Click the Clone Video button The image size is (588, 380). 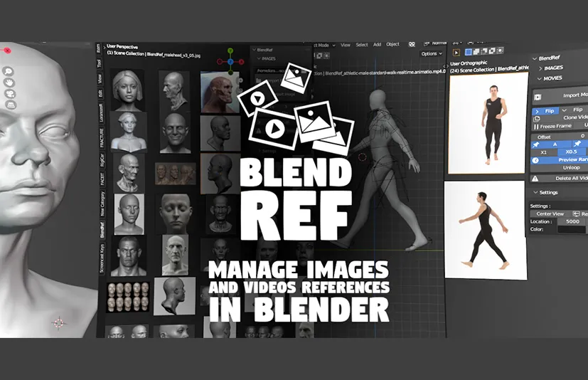coord(560,118)
